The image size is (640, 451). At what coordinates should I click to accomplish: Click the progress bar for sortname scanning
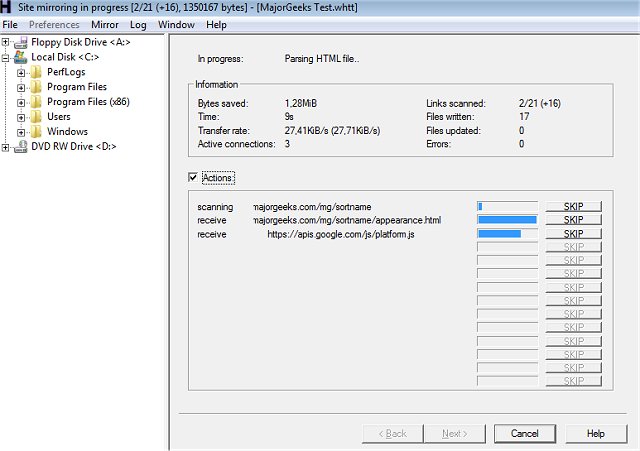pos(507,206)
